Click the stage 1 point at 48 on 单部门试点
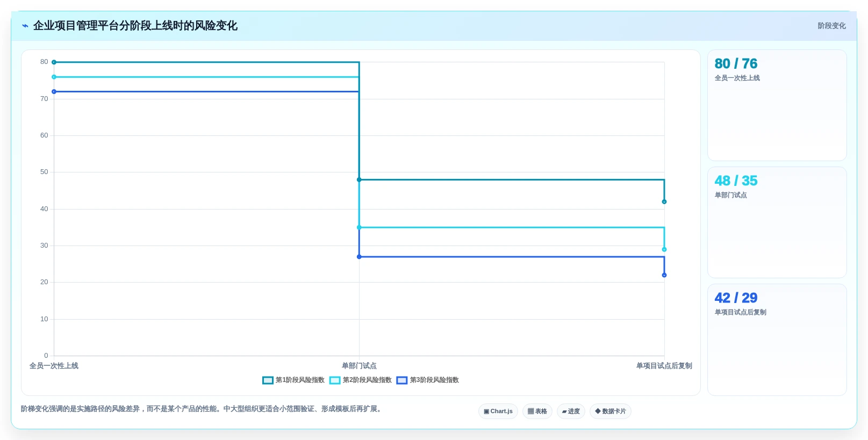This screenshot has width=868, height=440. 359,179
